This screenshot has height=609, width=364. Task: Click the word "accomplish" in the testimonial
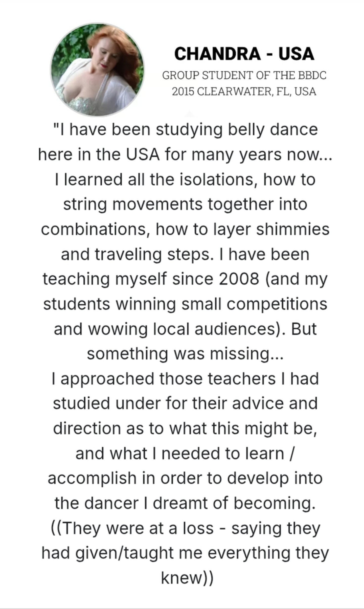click(92, 478)
